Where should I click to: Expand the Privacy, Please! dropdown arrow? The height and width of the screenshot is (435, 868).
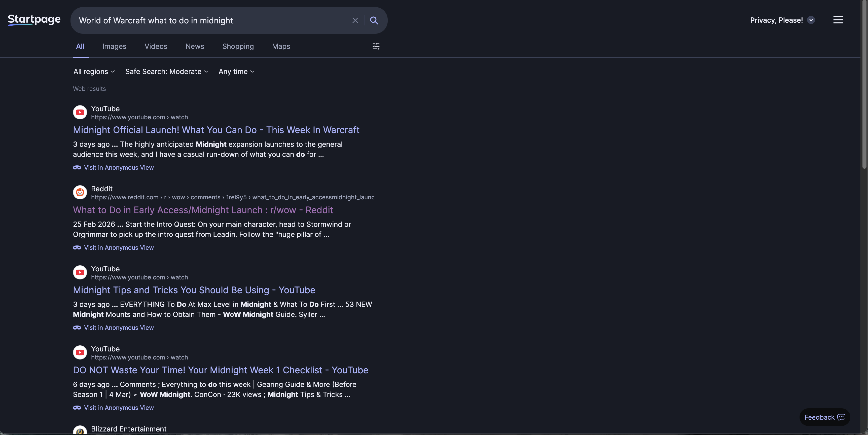click(811, 20)
